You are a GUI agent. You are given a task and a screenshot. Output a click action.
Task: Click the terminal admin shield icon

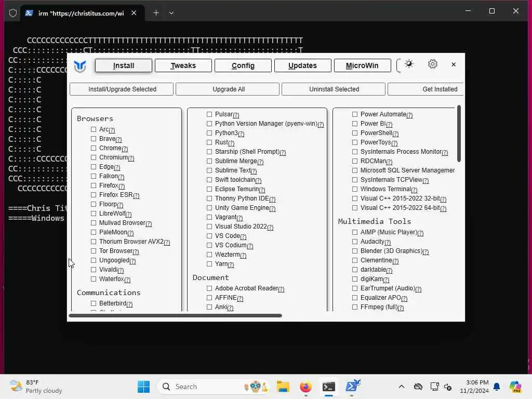(13, 13)
